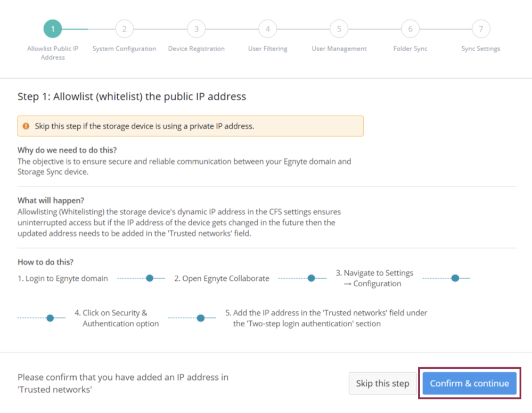The image size is (532, 413).
Task: Click the connector dot after 'Open Egnyte Collaborate'
Action: [x=311, y=278]
